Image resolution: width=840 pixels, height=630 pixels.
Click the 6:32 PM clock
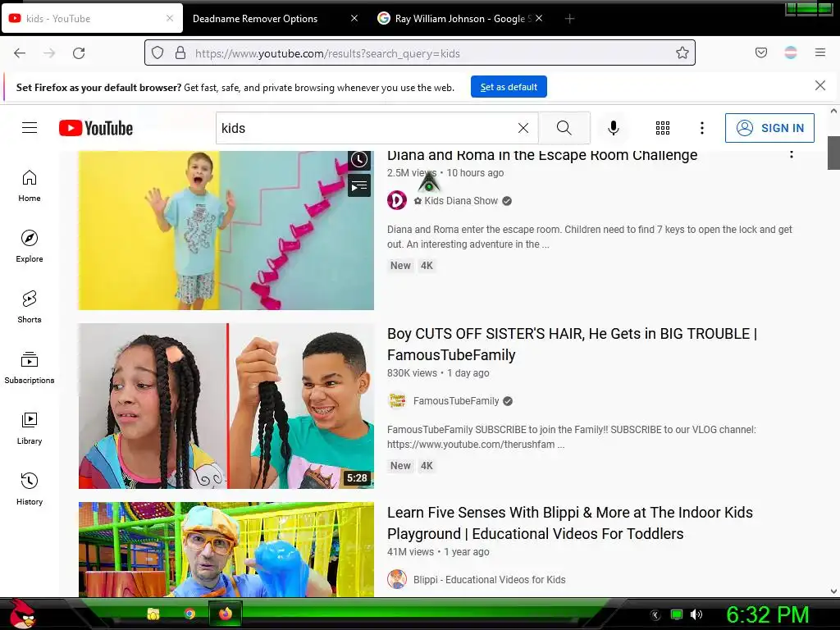point(767,614)
